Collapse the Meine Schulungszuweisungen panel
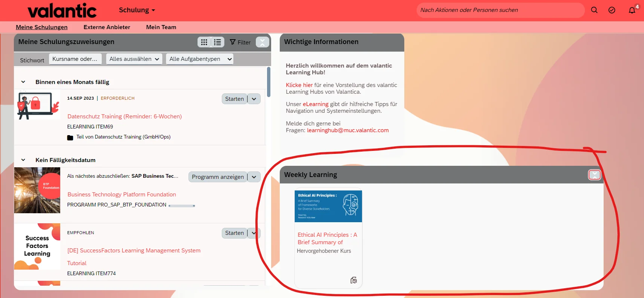 263,42
